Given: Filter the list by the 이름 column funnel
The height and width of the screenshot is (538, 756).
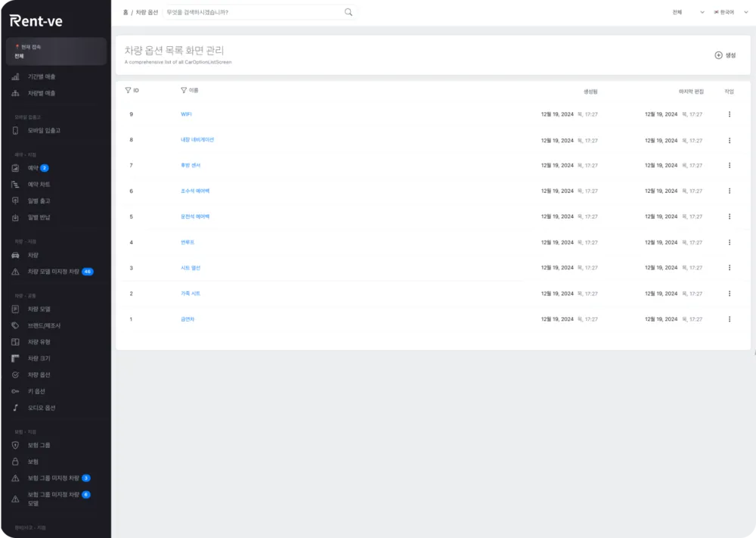Looking at the screenshot, I should [184, 90].
